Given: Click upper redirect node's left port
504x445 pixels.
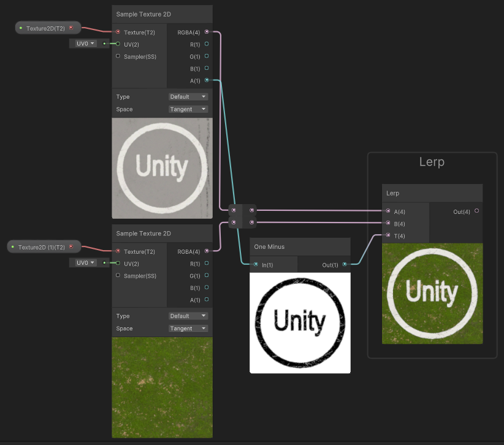Looking at the screenshot, I should tap(234, 210).
